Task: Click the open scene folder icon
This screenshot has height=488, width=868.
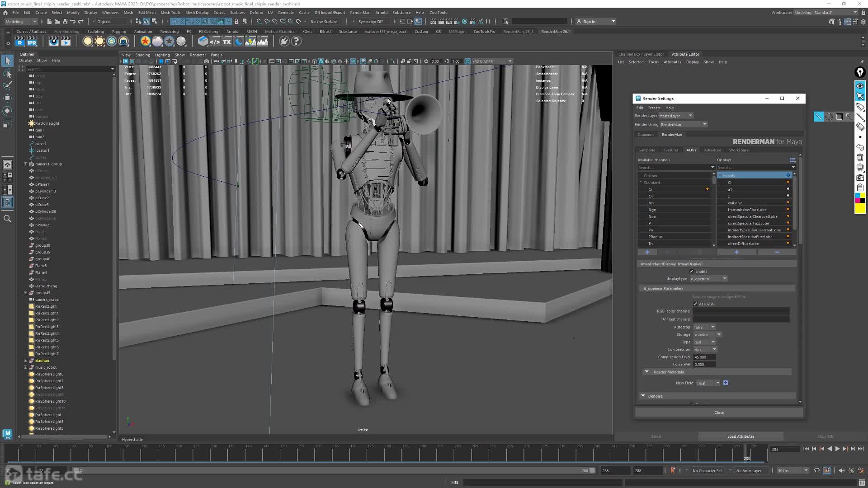Action: 57,21
